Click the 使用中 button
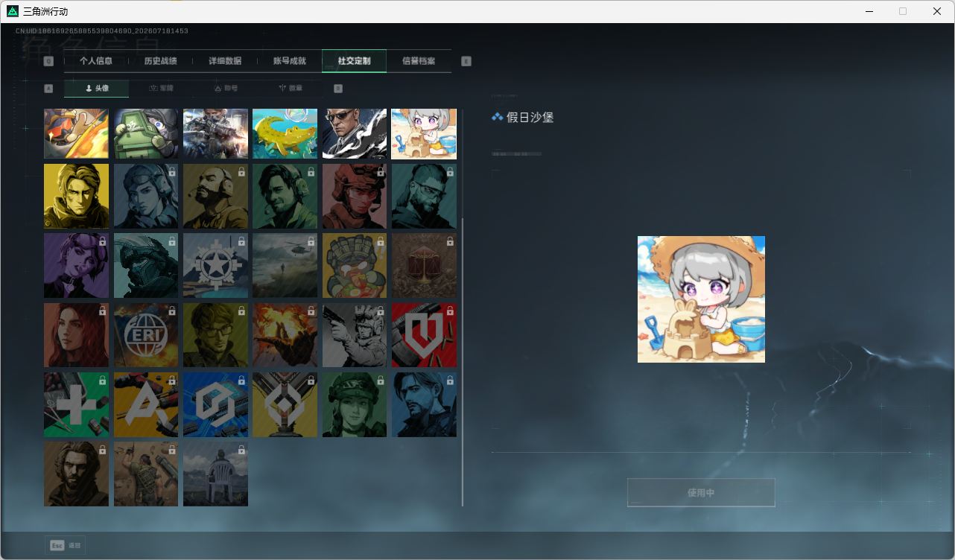 point(701,493)
